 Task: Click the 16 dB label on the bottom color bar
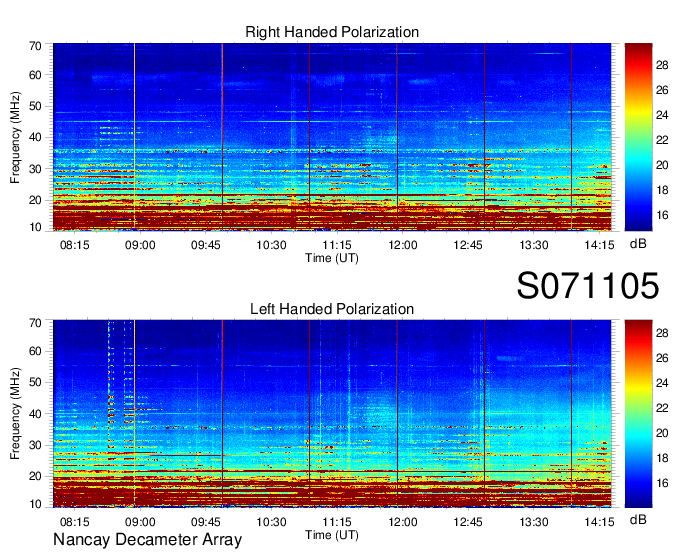click(662, 483)
